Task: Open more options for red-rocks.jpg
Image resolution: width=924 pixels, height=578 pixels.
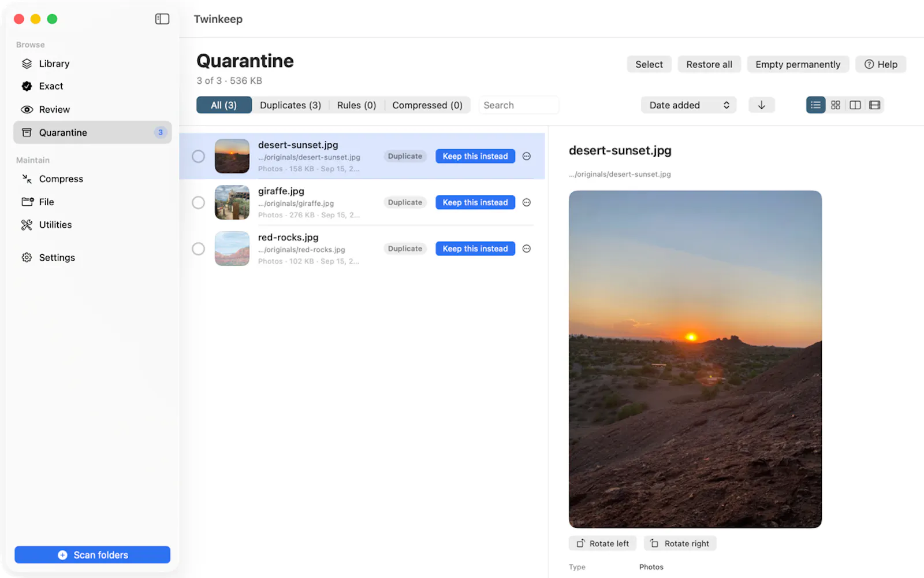Action: pos(527,249)
